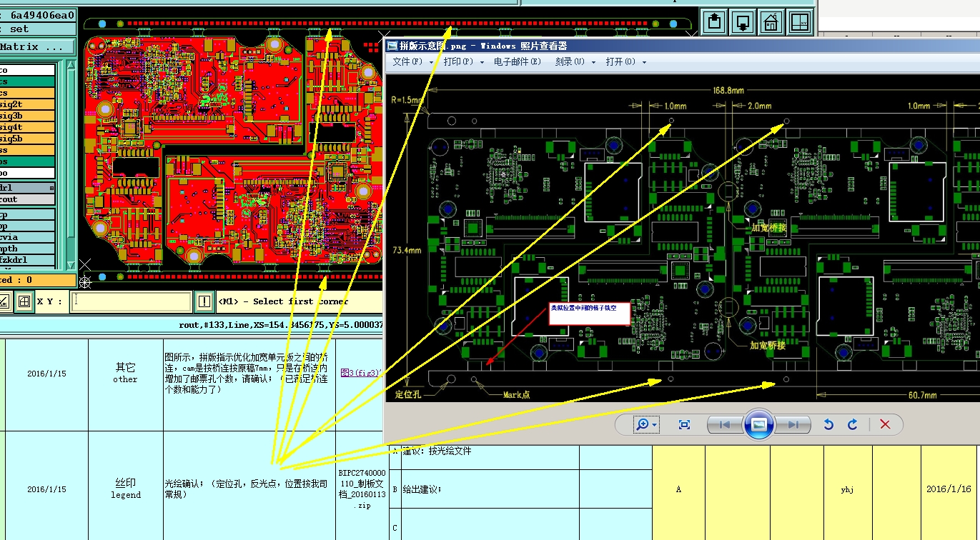
Task: Select the 2016/1/16 date cell
Action: tap(950, 489)
